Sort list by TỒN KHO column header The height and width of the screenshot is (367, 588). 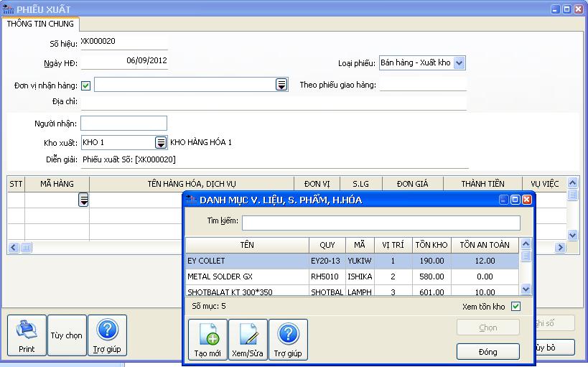coord(430,245)
